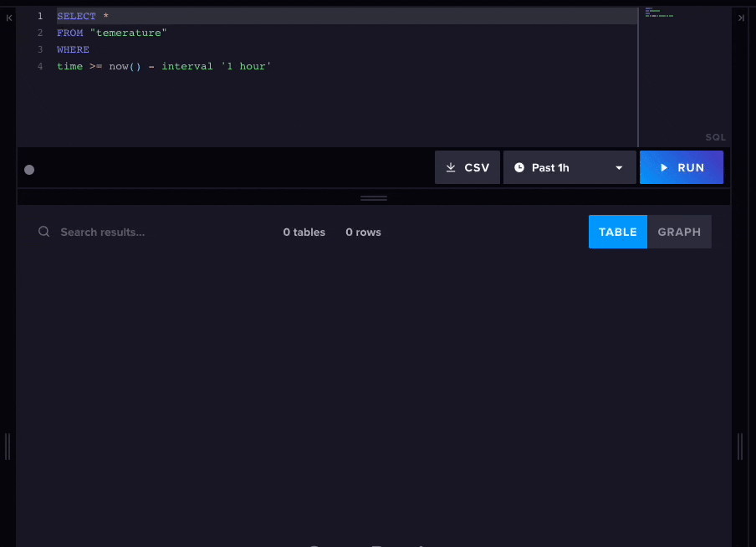The image size is (756, 547).
Task: Toggle the right panel open with the arrow
Action: [740, 17]
